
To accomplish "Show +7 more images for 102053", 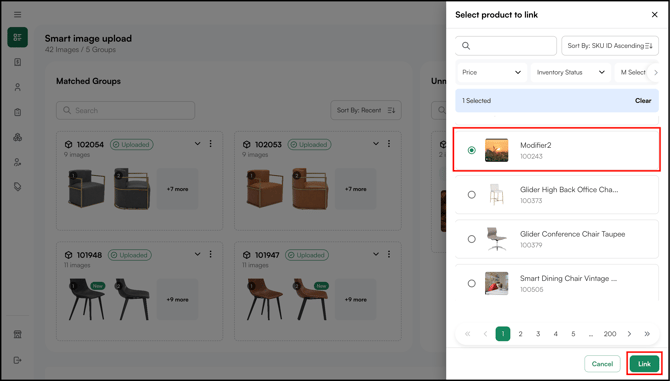I will (x=356, y=189).
